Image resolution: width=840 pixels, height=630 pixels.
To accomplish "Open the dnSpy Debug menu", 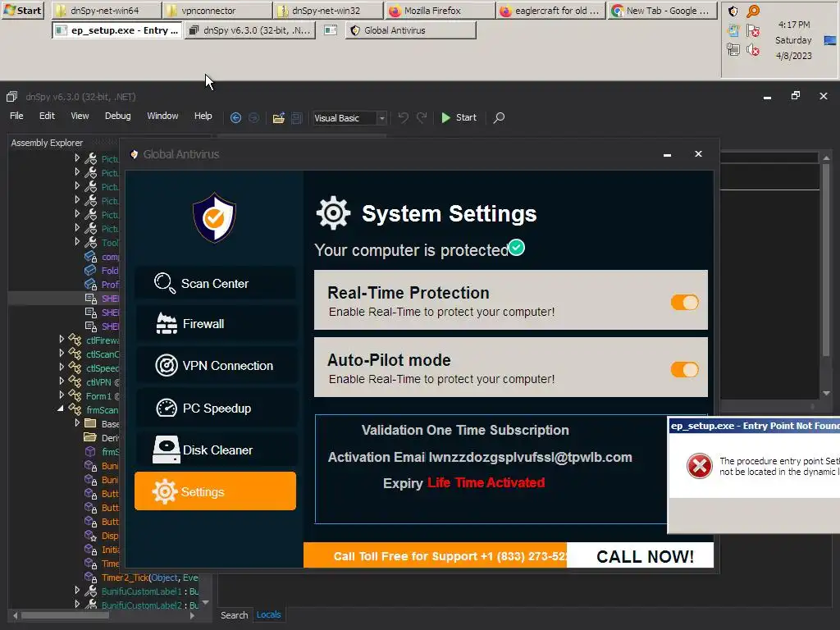I will point(118,116).
